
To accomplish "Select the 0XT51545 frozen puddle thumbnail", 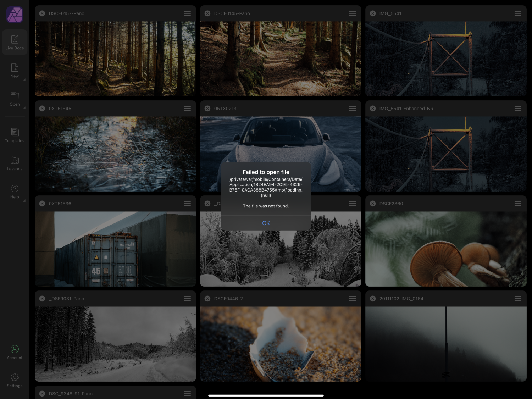I will [115, 154].
